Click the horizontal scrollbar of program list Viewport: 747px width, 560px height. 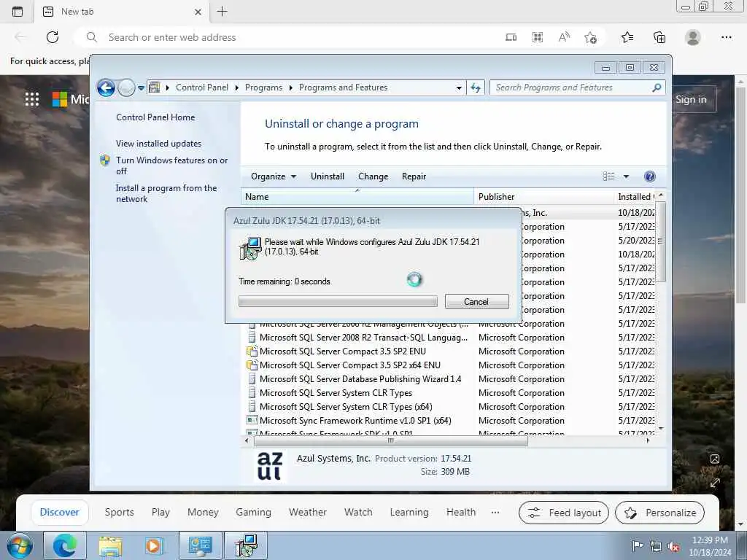click(x=391, y=441)
